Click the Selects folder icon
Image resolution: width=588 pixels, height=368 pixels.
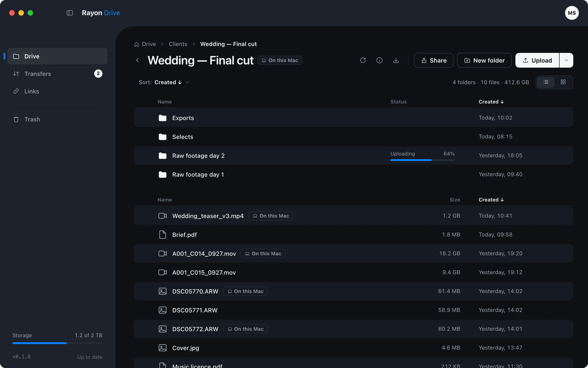[163, 137]
